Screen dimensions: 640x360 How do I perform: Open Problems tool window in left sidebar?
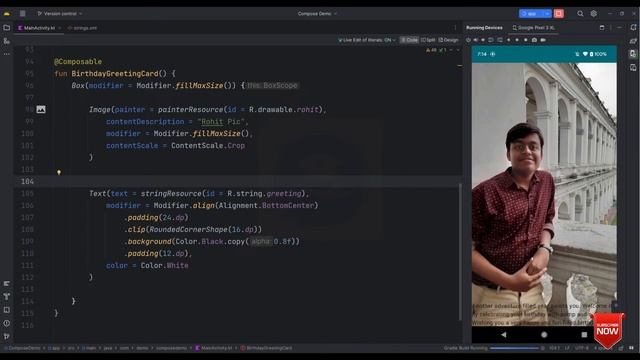coord(7,323)
